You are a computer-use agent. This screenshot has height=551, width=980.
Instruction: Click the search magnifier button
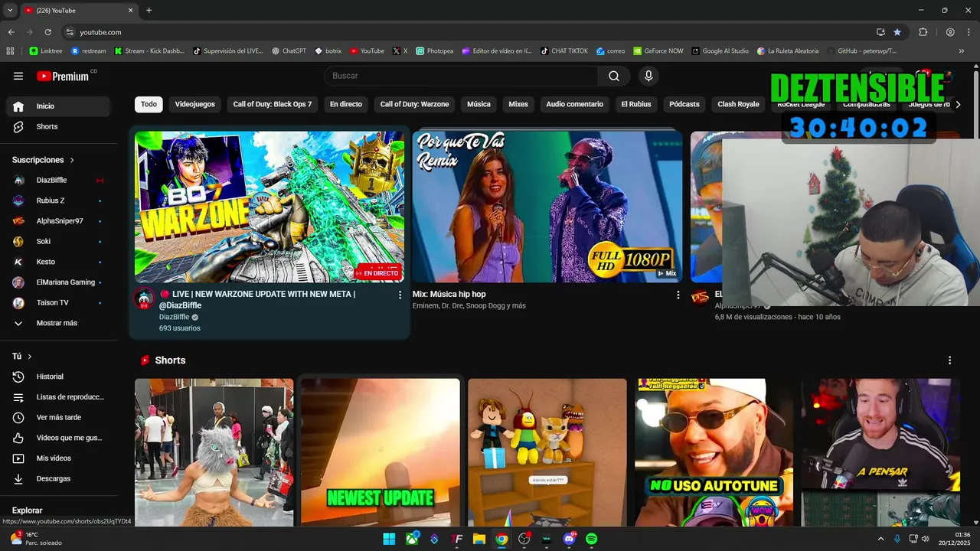614,76
